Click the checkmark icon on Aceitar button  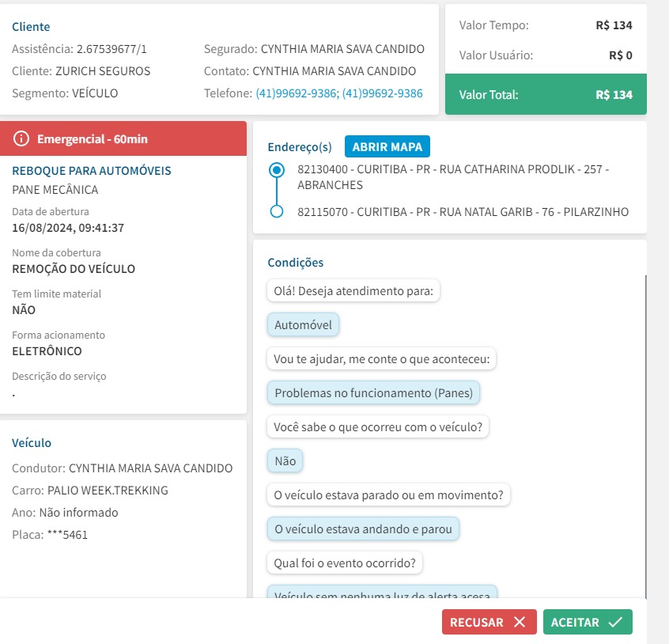click(615, 623)
